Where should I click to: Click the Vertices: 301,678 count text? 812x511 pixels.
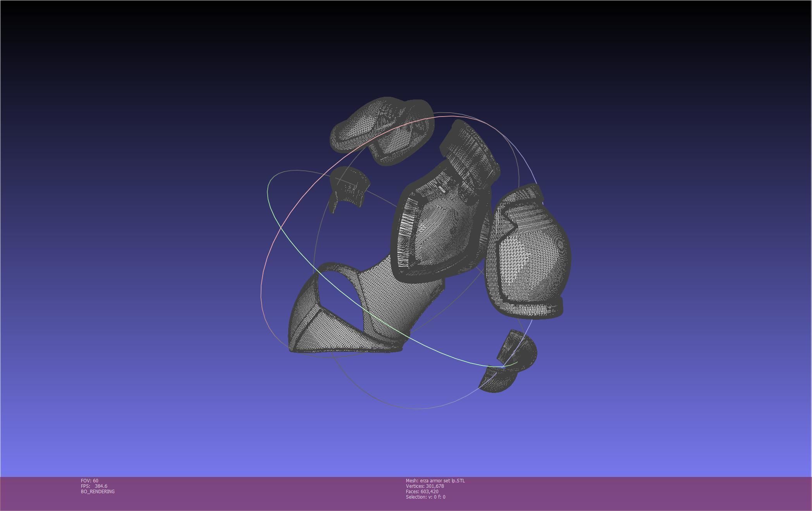(x=425, y=486)
